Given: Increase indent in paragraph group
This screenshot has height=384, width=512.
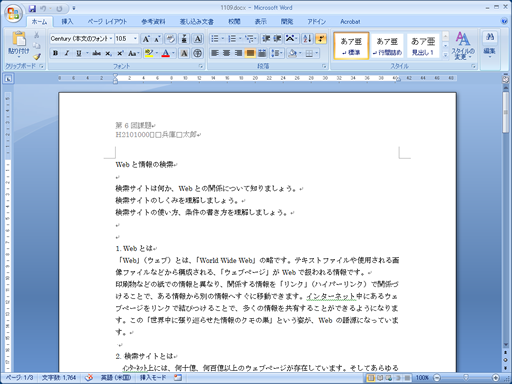Looking at the screenshot, I should (277, 39).
